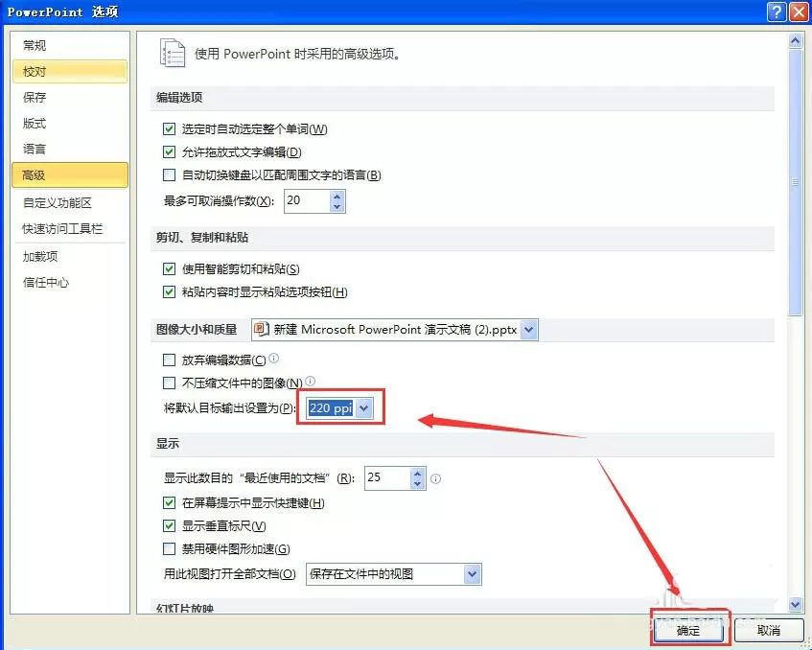
Task: Increase recent documents count
Action: point(417,473)
